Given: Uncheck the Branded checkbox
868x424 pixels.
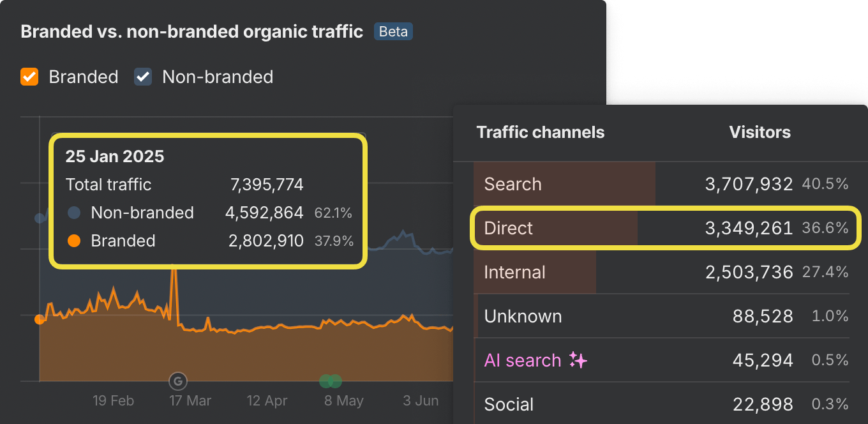Looking at the screenshot, I should pyautogui.click(x=29, y=77).
